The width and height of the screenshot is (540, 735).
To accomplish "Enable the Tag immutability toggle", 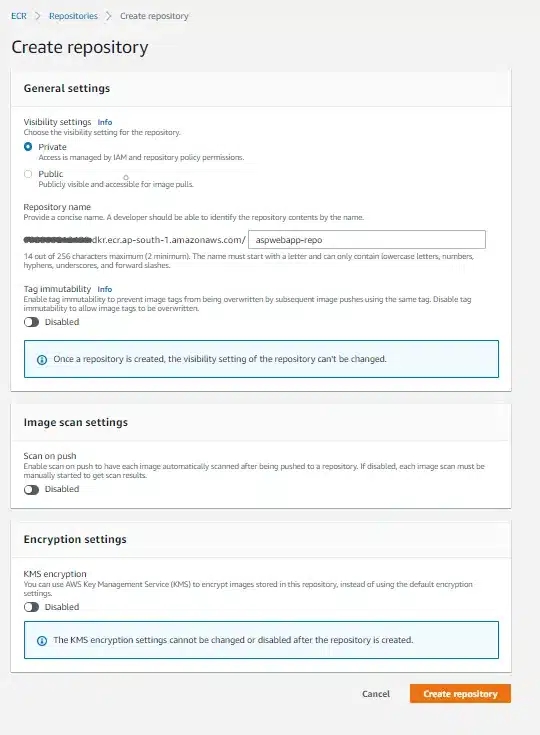I will coord(31,322).
